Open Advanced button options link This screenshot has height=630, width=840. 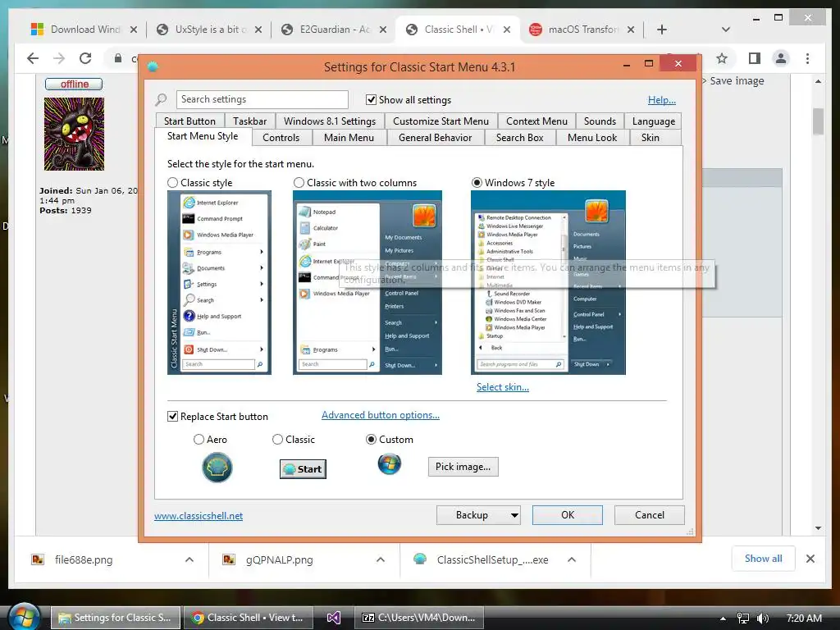coord(381,415)
